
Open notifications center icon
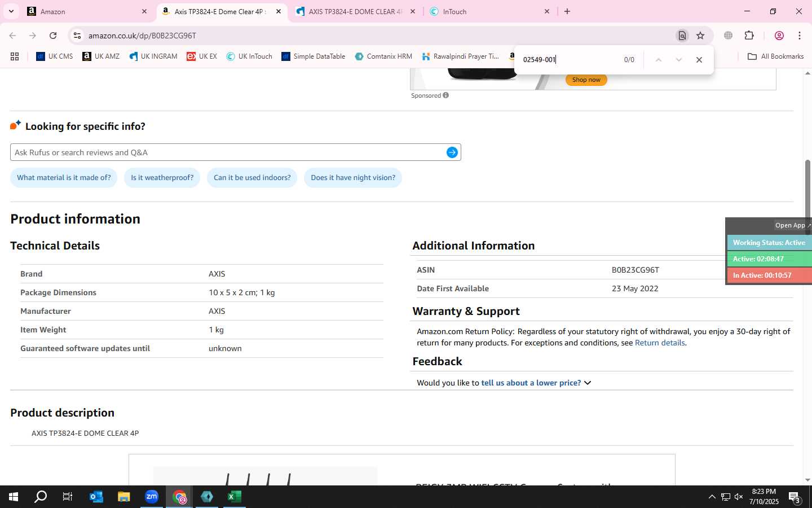795,497
